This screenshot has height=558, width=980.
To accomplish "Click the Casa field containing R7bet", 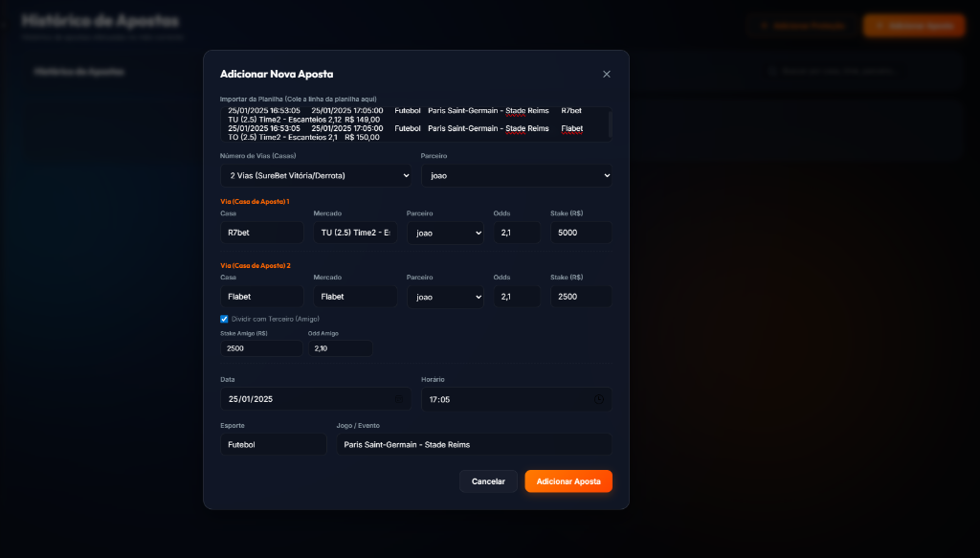I will 262,233.
